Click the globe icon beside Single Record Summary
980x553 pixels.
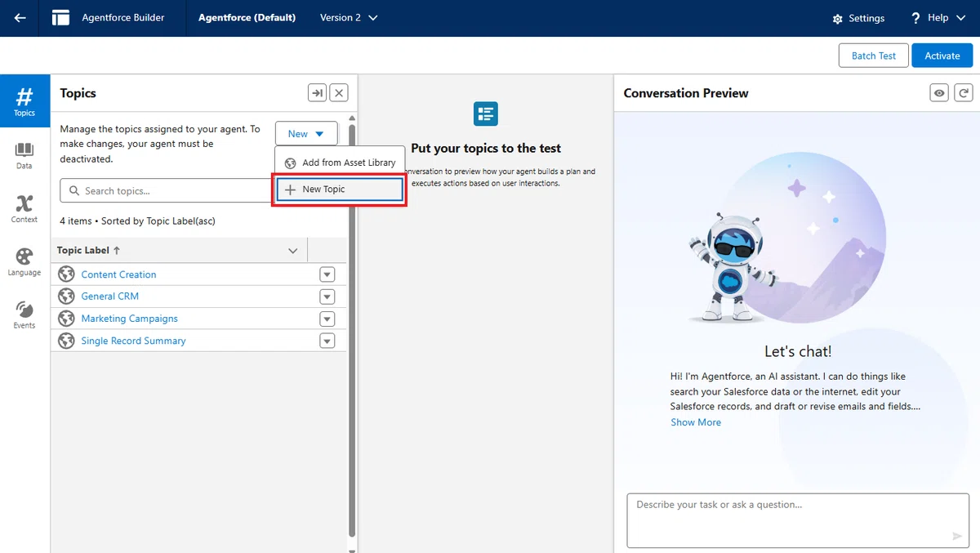67,341
